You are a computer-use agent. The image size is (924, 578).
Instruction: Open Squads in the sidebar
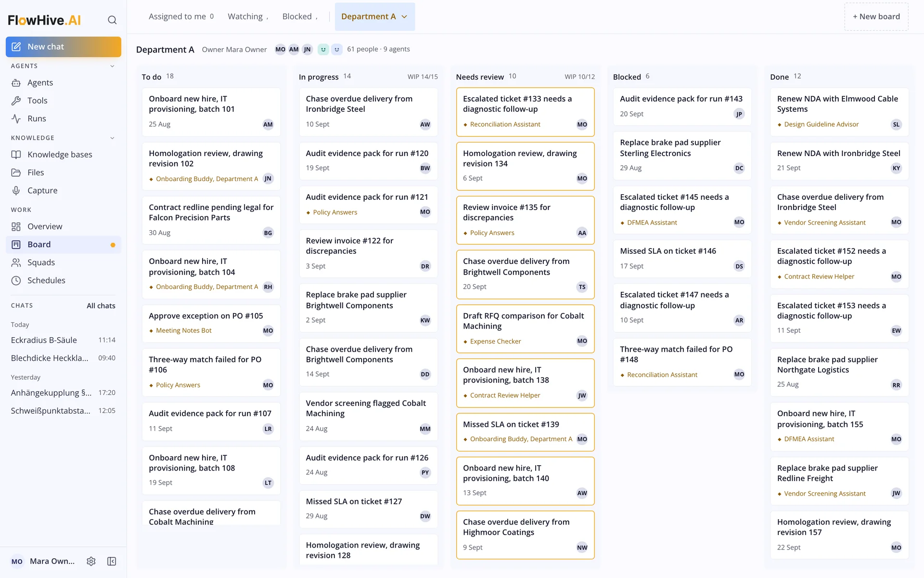pos(63,263)
